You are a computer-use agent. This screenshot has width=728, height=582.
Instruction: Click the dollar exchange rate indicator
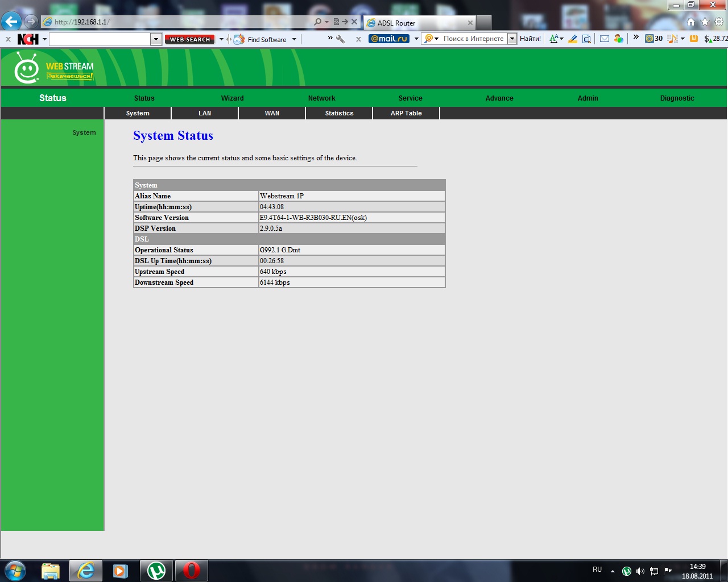click(x=716, y=39)
